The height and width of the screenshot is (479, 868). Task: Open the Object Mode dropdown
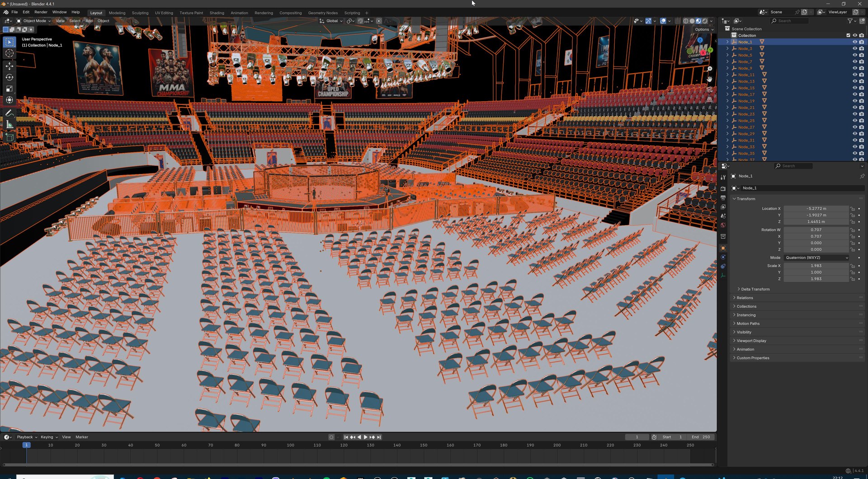point(34,21)
